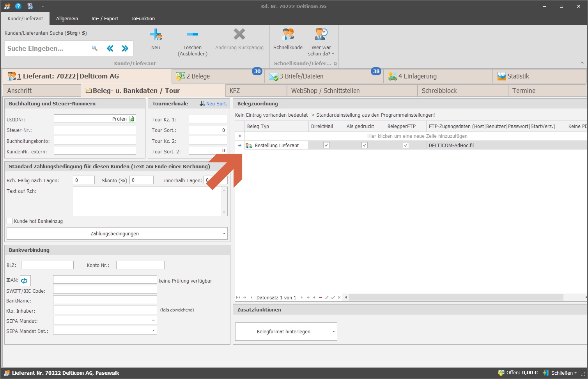
Task: Collapse the ribbon with the small arrow
Action: pos(582,63)
